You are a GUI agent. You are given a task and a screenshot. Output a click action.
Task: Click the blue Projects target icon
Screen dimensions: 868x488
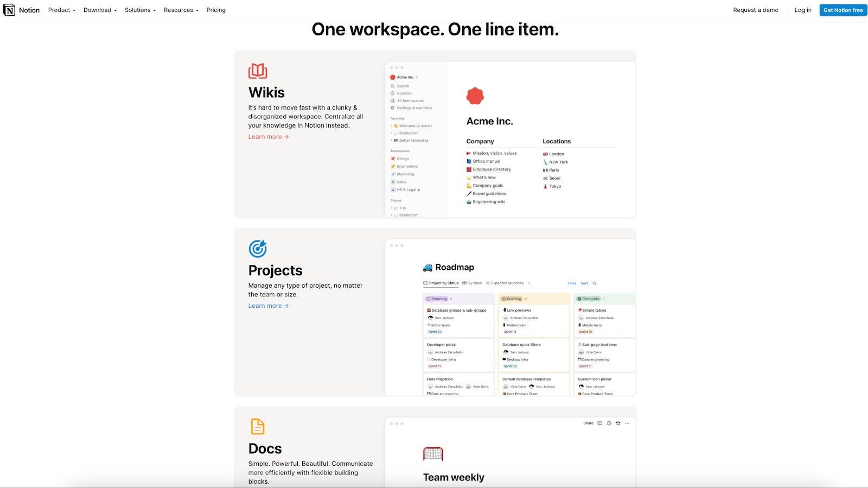(258, 249)
